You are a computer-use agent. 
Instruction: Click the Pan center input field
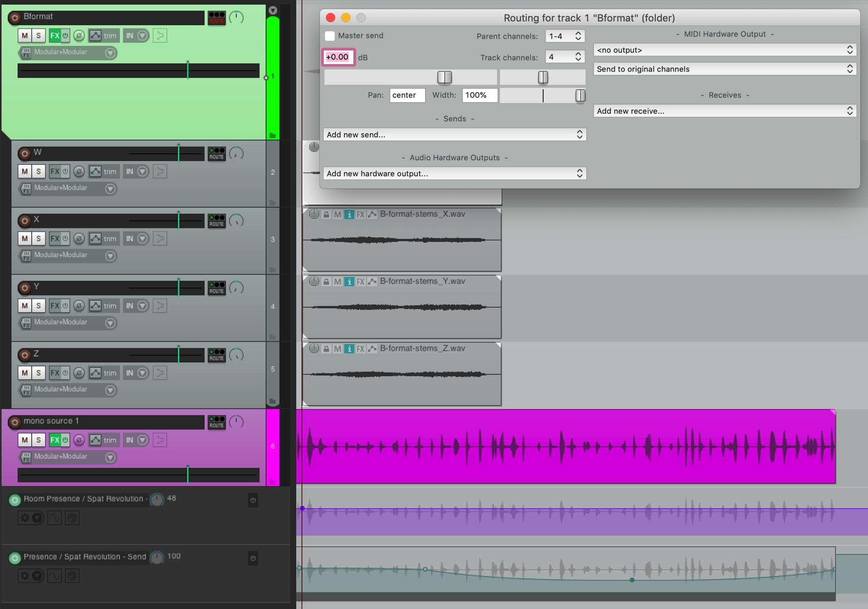(x=407, y=95)
